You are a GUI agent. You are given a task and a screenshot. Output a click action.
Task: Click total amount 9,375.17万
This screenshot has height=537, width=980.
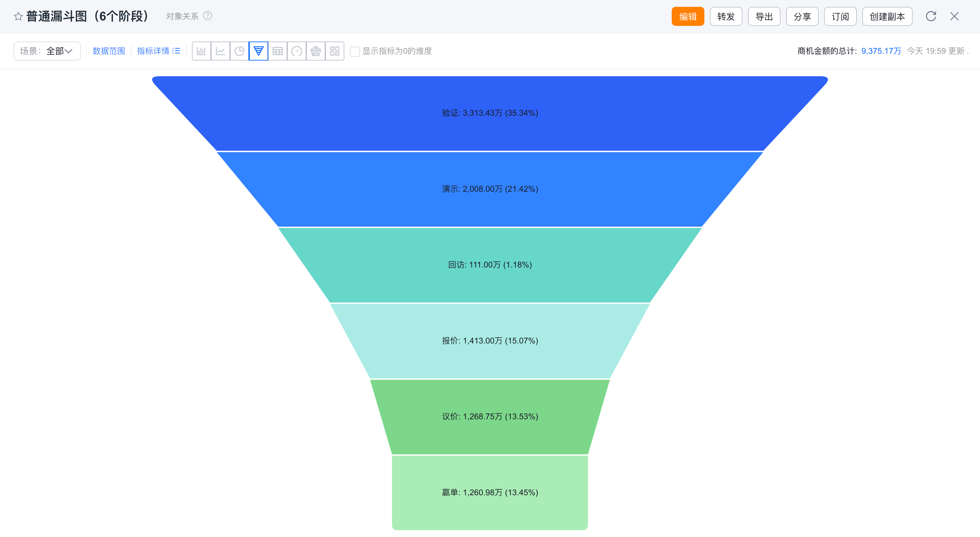pos(881,51)
